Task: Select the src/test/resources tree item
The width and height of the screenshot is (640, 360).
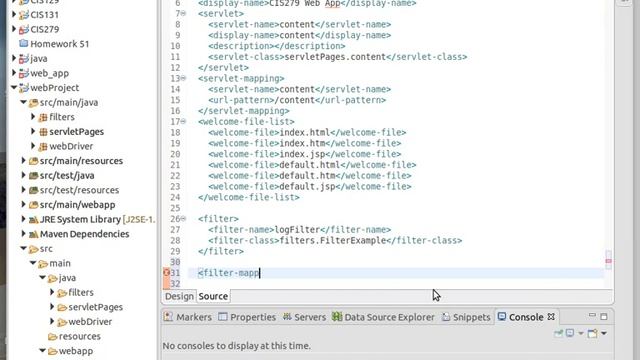Action: click(x=79, y=190)
